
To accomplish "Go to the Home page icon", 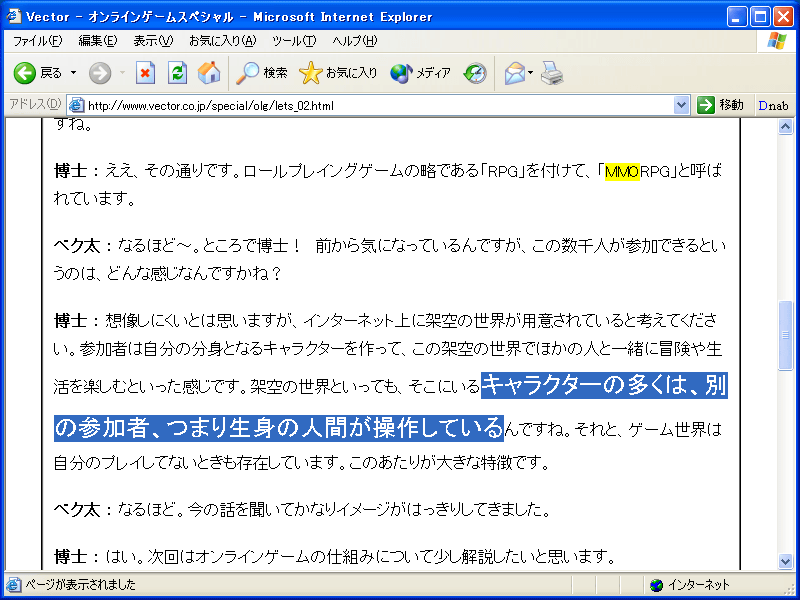I will 209,73.
